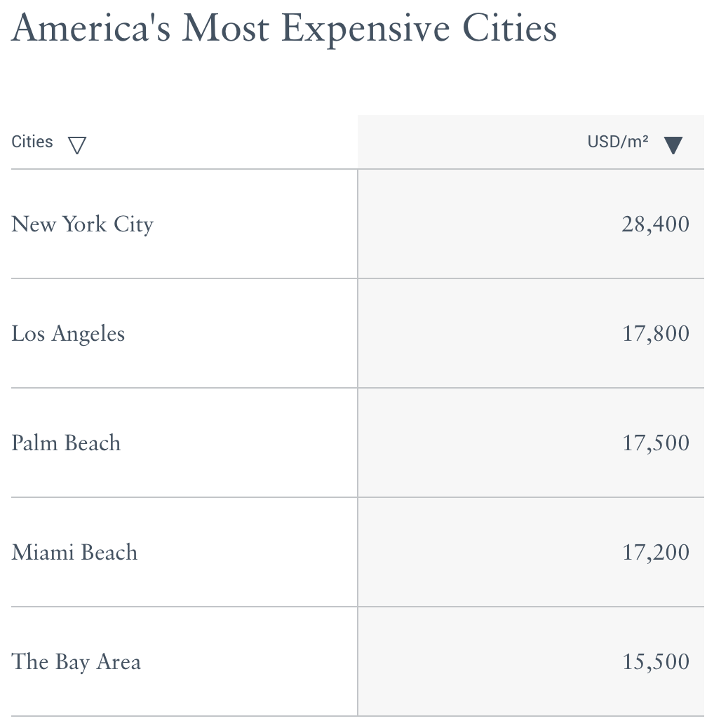This screenshot has height=728, width=707.
Task: Click the USD/m² filled sort arrow
Action: point(673,145)
